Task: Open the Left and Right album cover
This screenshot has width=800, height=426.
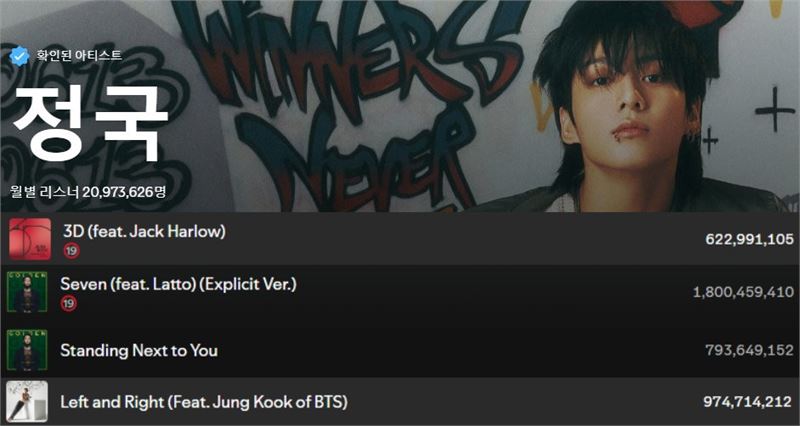Action: pos(27,402)
